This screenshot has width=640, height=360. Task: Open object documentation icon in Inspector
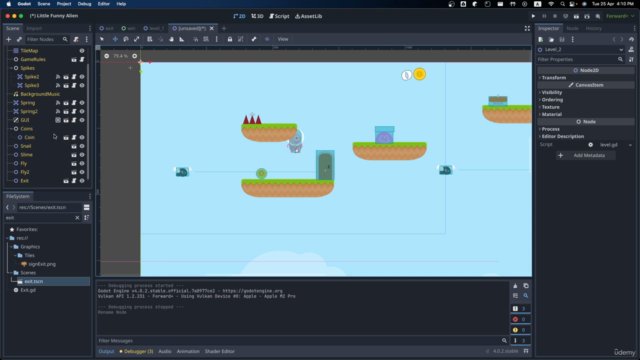click(631, 49)
